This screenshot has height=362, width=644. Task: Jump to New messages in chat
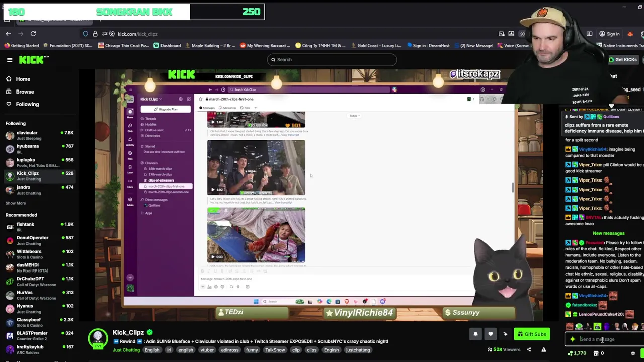point(608,233)
